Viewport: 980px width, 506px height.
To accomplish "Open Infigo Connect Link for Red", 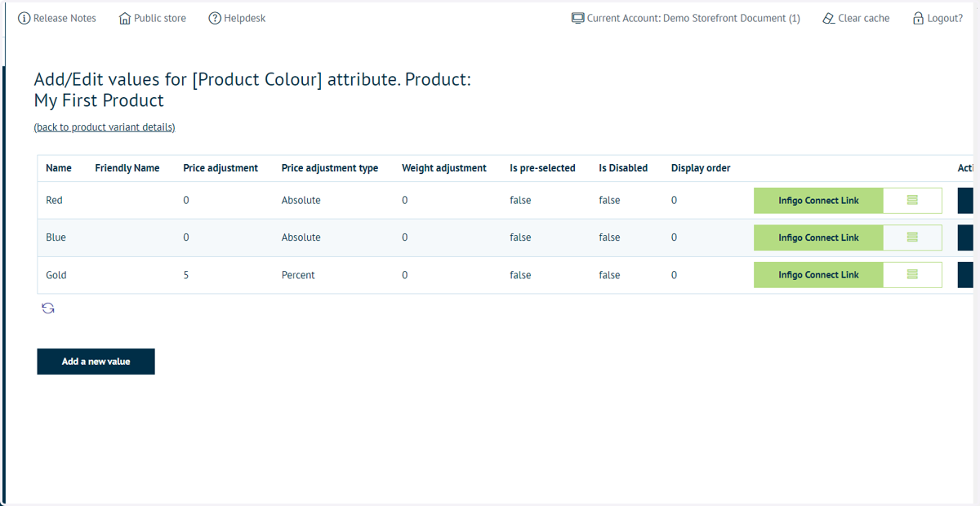I will 818,201.
